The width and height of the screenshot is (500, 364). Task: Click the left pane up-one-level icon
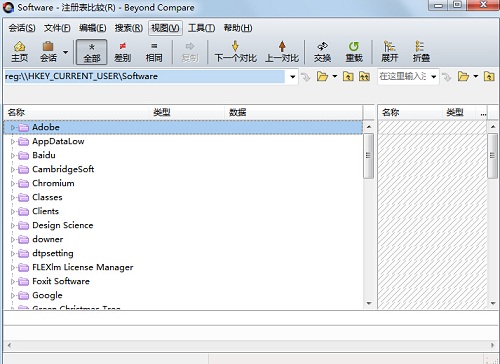(x=348, y=77)
